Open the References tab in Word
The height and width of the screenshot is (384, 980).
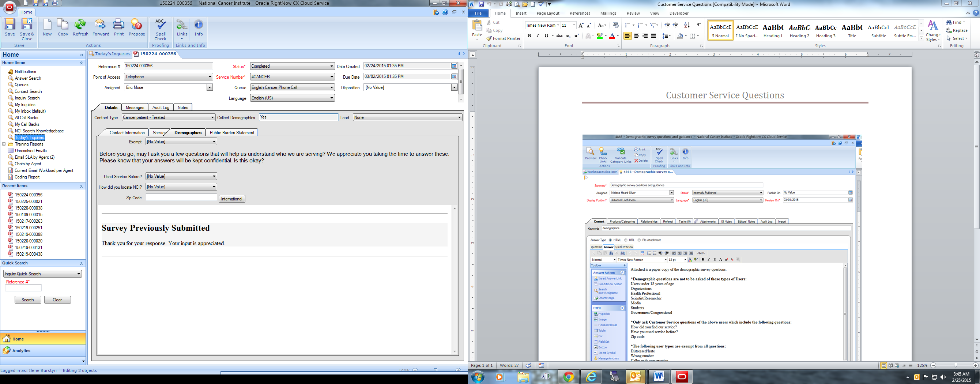[580, 13]
